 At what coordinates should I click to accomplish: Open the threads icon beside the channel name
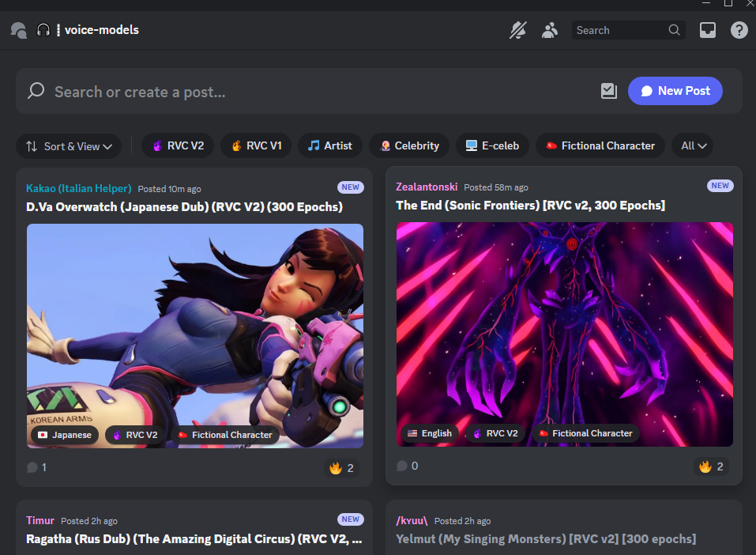click(x=19, y=30)
